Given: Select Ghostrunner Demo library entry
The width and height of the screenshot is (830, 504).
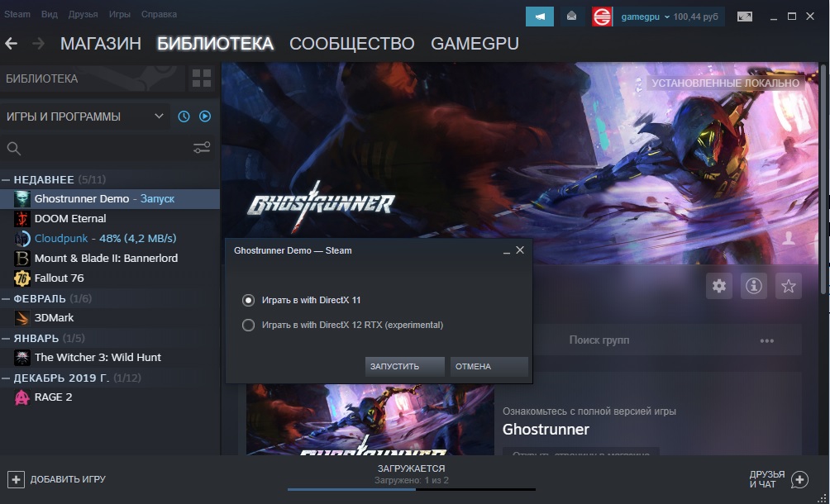Looking at the screenshot, I should pos(110,199).
